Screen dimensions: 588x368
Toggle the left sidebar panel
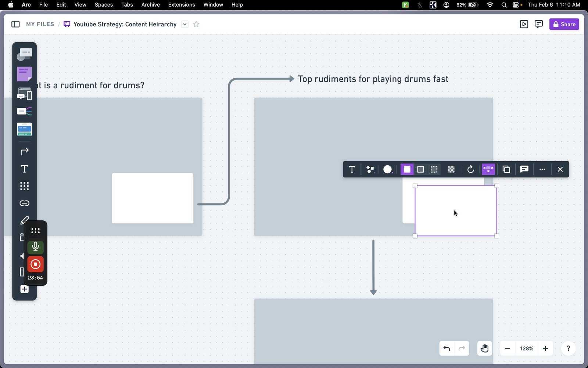click(x=15, y=24)
